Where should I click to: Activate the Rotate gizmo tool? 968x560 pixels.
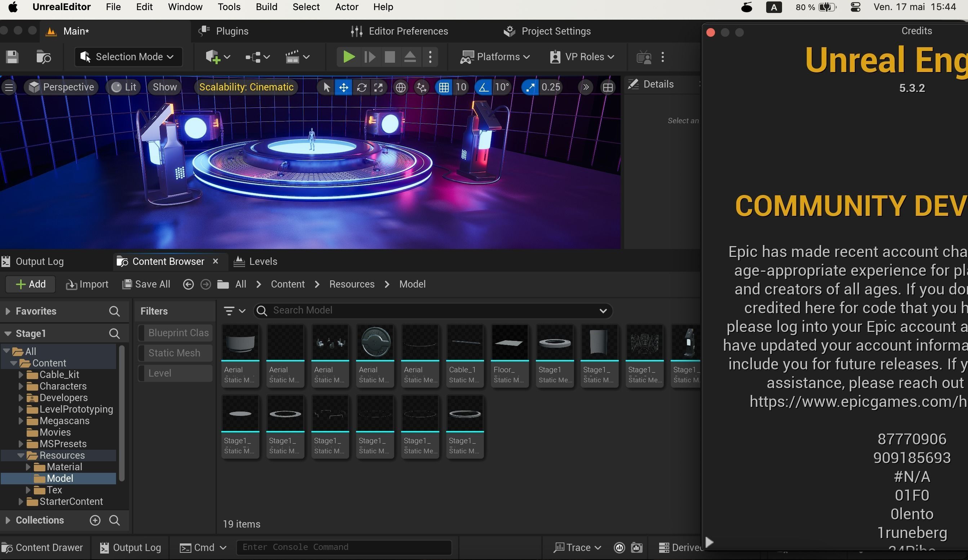361,87
